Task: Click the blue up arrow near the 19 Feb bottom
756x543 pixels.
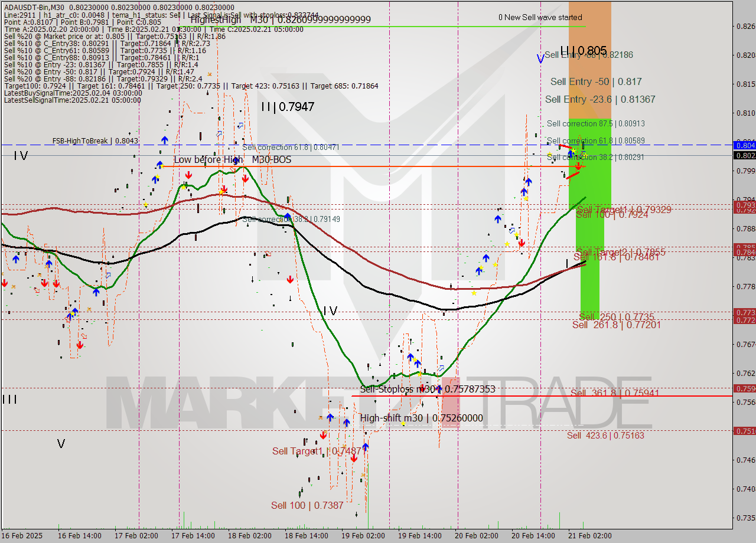Action: click(410, 356)
